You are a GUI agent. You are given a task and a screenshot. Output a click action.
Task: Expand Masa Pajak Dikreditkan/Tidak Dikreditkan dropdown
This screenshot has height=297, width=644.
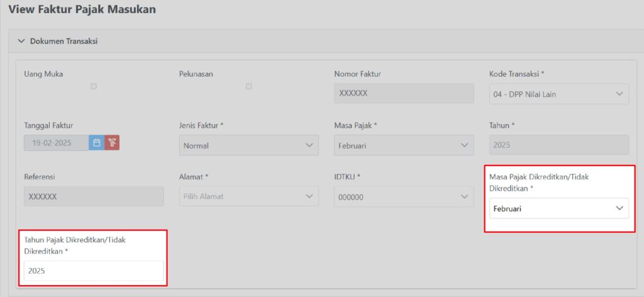pyautogui.click(x=558, y=208)
